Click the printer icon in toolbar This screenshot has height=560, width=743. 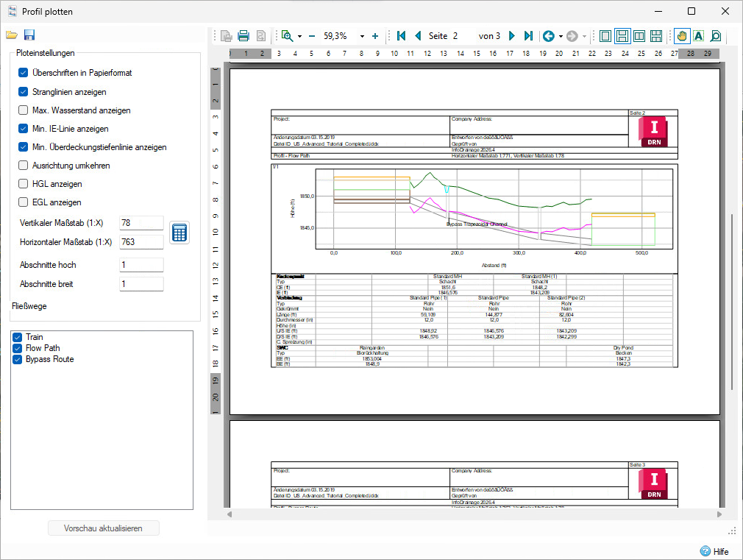point(243,36)
